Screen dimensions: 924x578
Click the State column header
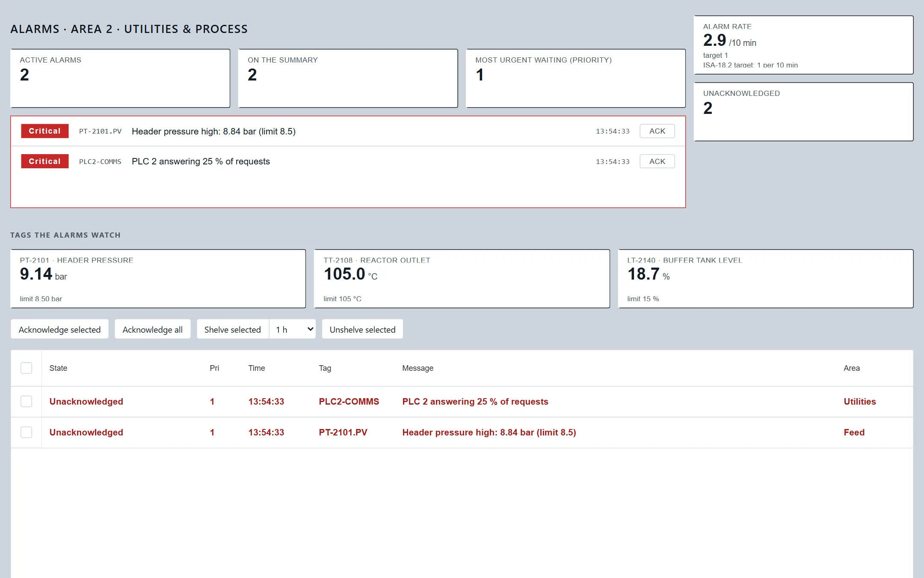pyautogui.click(x=58, y=368)
